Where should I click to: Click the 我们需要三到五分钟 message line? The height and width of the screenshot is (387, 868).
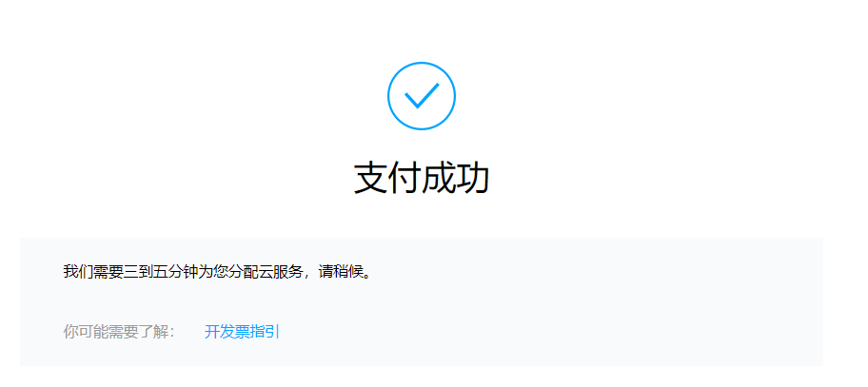click(x=216, y=272)
